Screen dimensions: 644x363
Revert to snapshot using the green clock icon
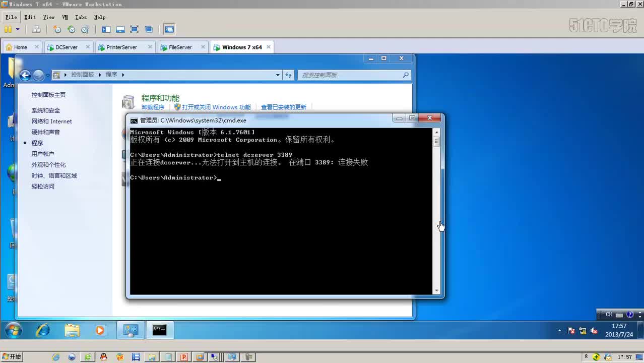pos(72,29)
